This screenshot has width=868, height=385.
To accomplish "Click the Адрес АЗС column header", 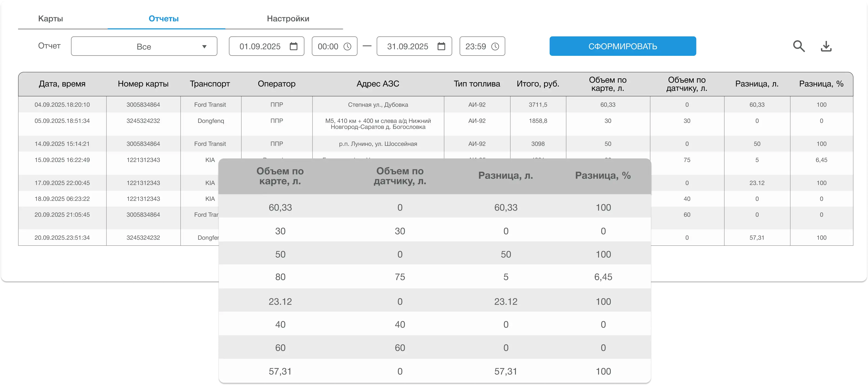I will click(x=378, y=84).
